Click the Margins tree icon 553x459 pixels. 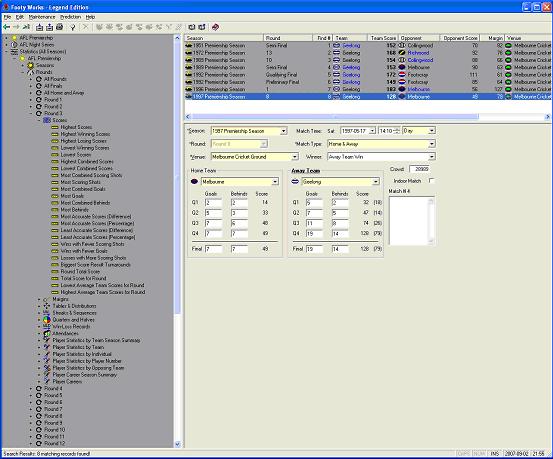coord(46,299)
